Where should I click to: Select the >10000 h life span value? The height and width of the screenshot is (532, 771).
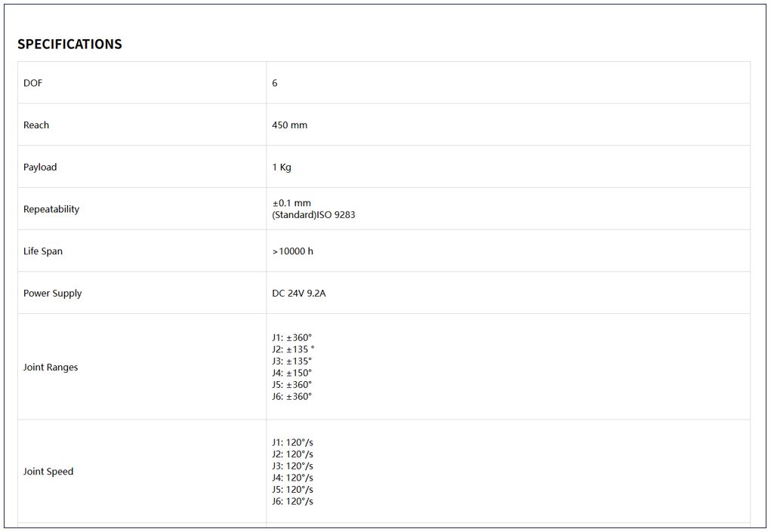click(293, 251)
